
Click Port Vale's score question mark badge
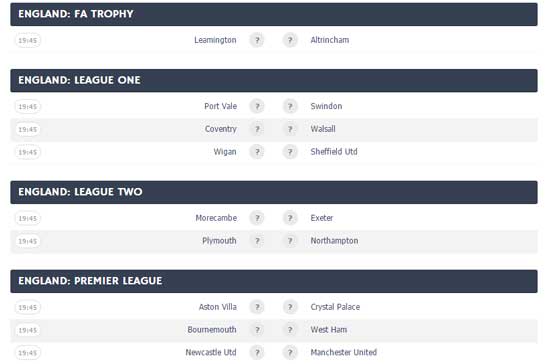click(x=257, y=107)
